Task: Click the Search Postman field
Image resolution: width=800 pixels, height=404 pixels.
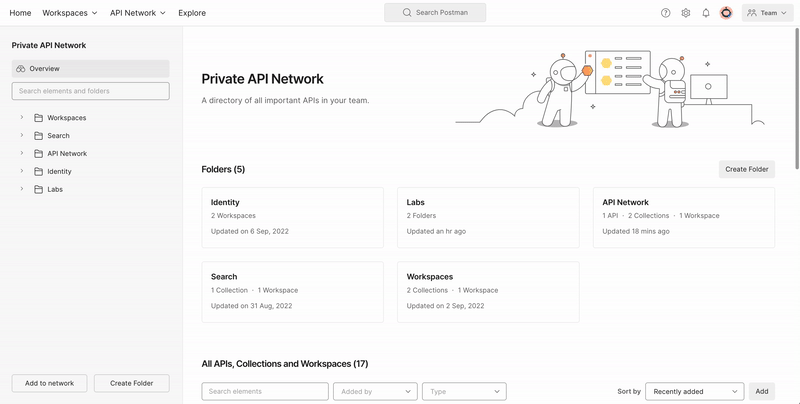Action: [435, 13]
